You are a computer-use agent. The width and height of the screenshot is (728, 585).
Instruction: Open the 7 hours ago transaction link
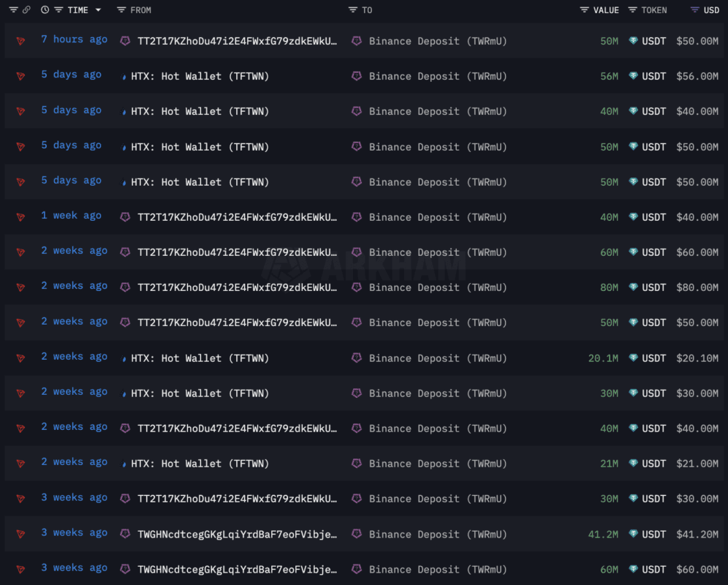tap(75, 39)
